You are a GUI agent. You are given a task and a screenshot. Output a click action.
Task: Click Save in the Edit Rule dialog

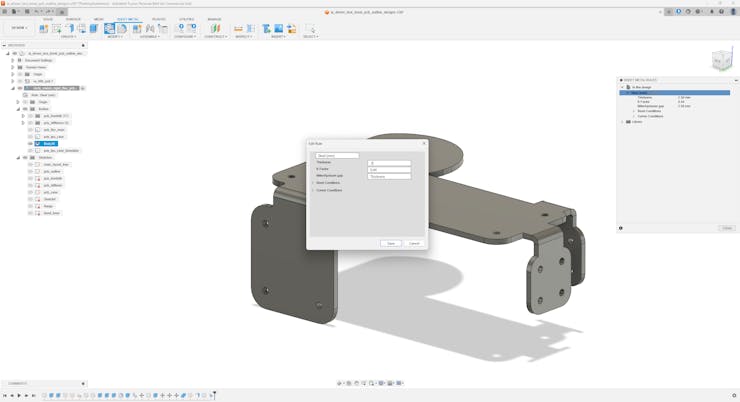click(391, 243)
